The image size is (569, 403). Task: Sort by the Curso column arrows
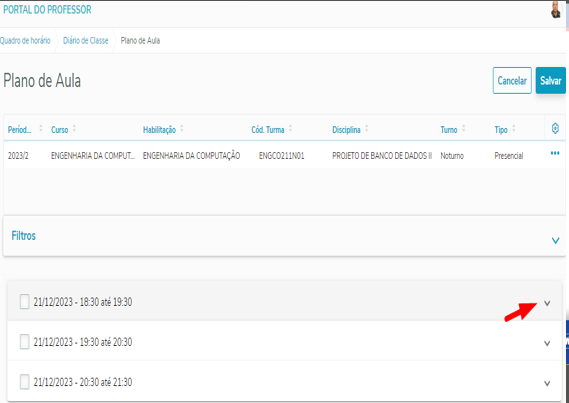pyautogui.click(x=74, y=129)
